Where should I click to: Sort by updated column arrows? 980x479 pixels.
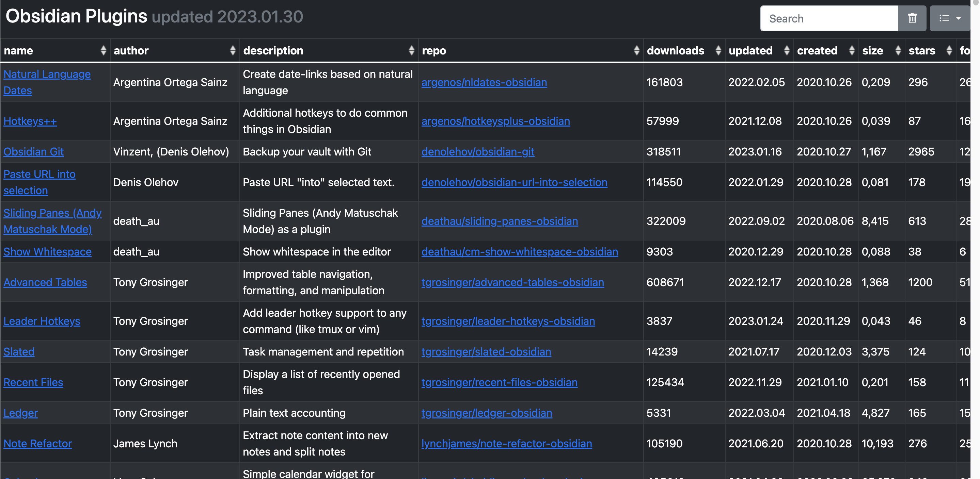(x=786, y=51)
